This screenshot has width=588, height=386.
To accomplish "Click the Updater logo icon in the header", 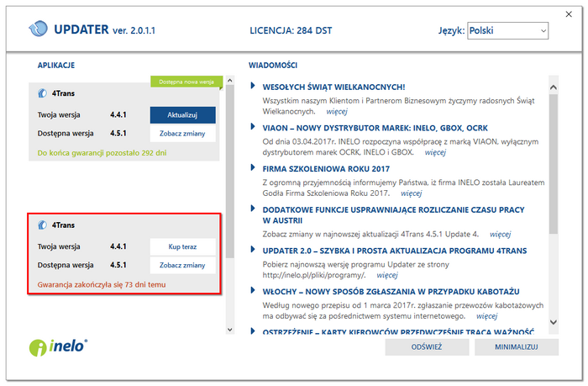I will pyautogui.click(x=39, y=29).
